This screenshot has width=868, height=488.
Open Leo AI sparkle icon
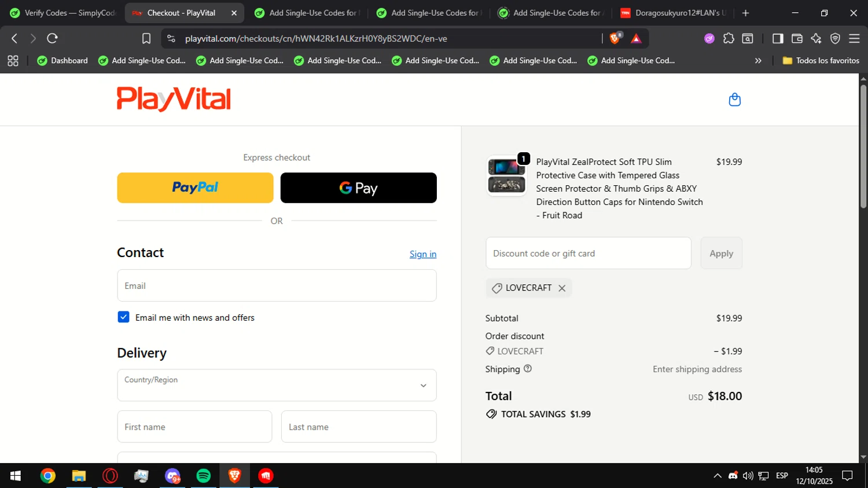tap(816, 38)
